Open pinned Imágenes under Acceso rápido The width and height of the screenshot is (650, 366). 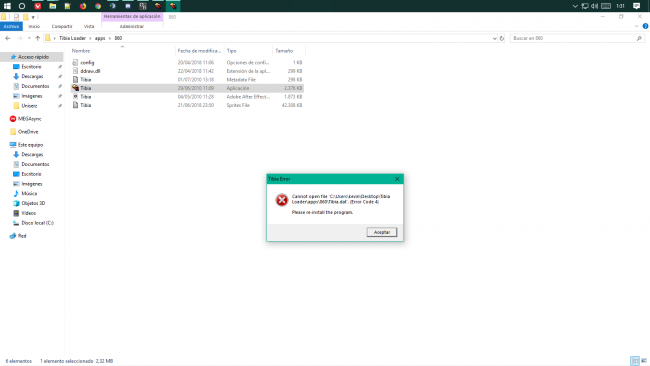[32, 96]
